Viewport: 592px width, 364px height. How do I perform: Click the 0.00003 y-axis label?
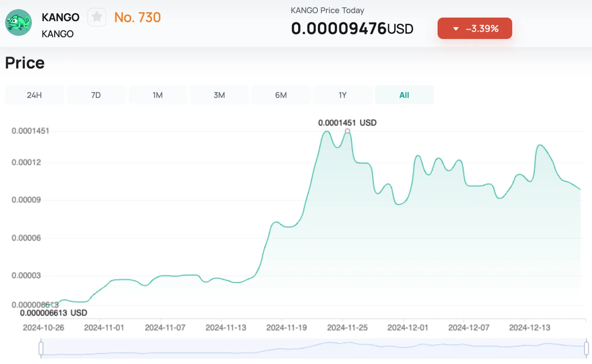[26, 275]
